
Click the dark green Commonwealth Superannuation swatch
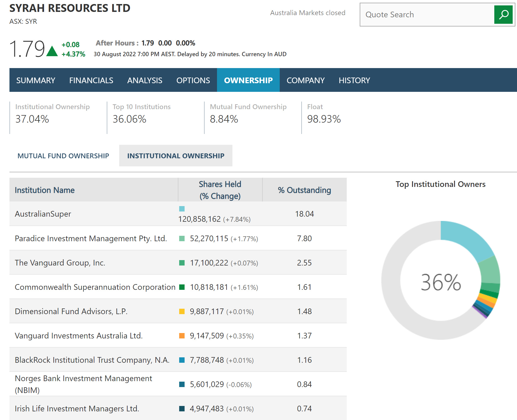182,287
